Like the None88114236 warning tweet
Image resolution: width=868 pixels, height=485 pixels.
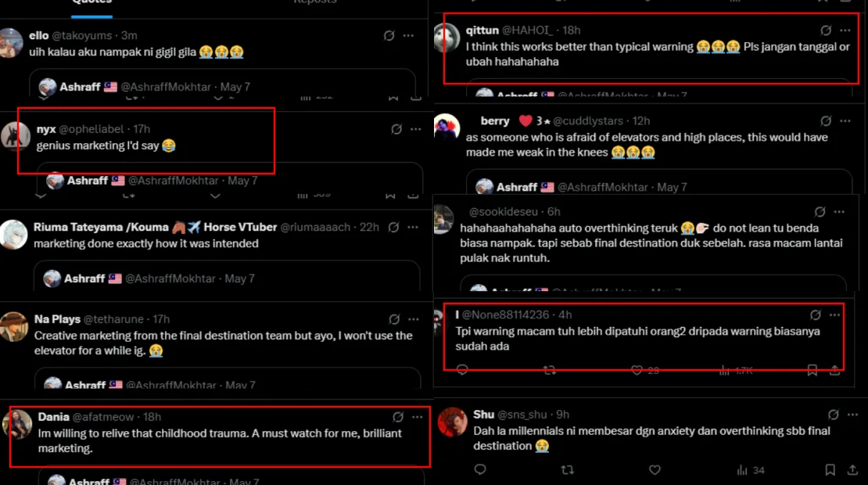[637, 370]
